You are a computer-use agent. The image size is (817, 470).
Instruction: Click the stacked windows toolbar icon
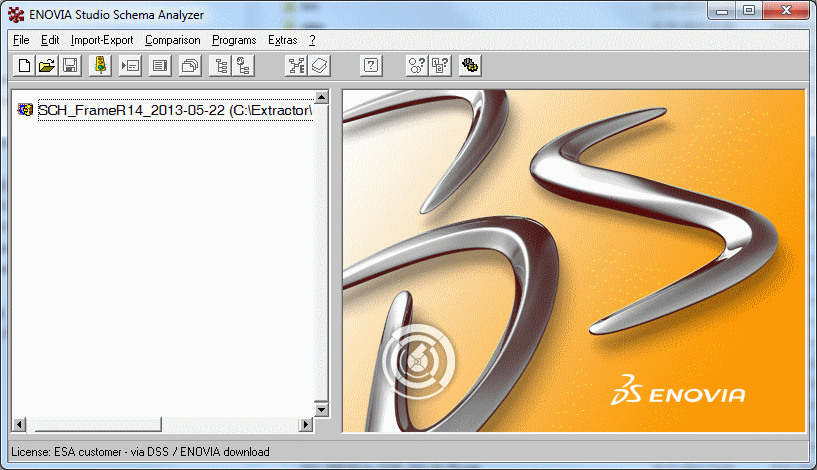tap(191, 66)
